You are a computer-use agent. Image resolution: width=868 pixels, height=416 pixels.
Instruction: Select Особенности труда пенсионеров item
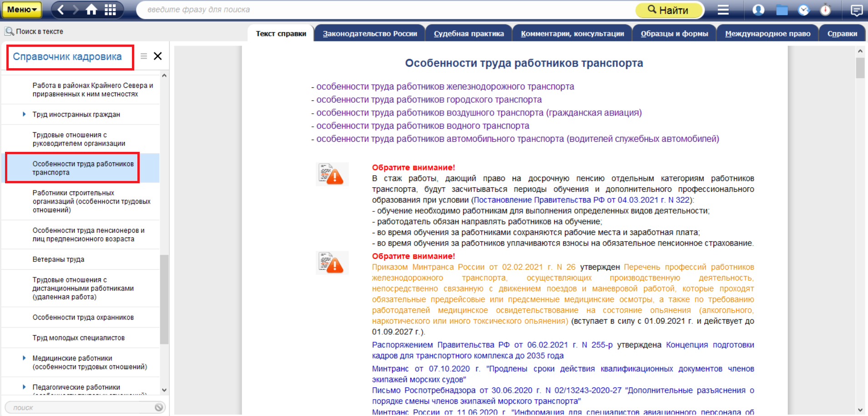point(81,235)
